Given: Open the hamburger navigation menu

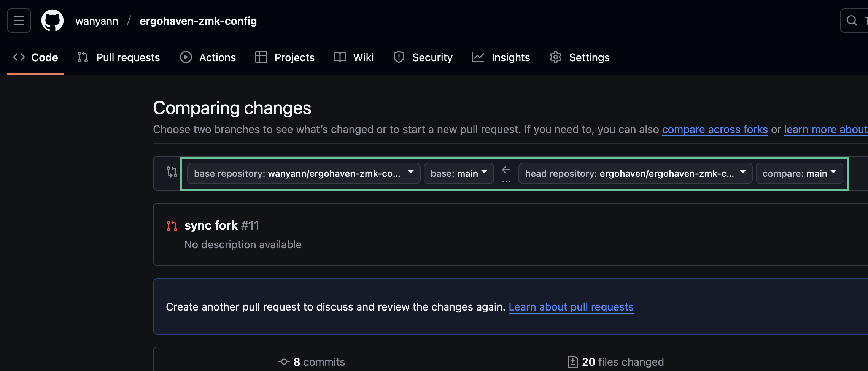Looking at the screenshot, I should [19, 21].
